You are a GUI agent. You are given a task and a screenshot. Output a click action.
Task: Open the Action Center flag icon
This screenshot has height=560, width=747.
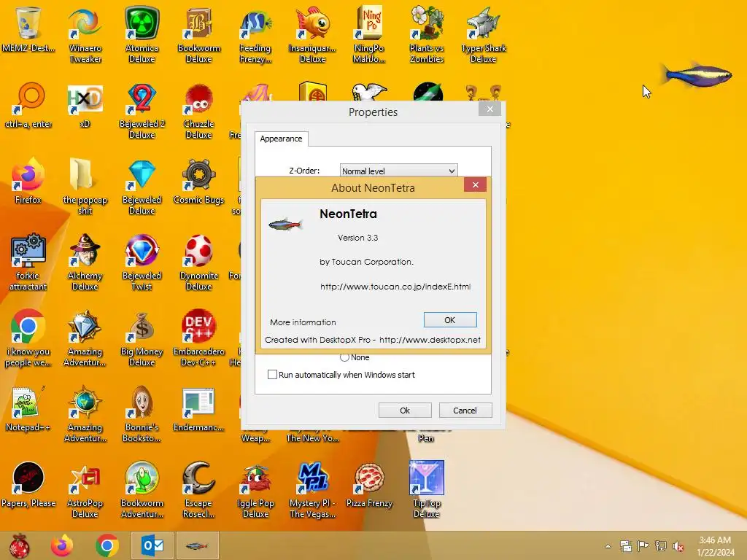point(643,546)
